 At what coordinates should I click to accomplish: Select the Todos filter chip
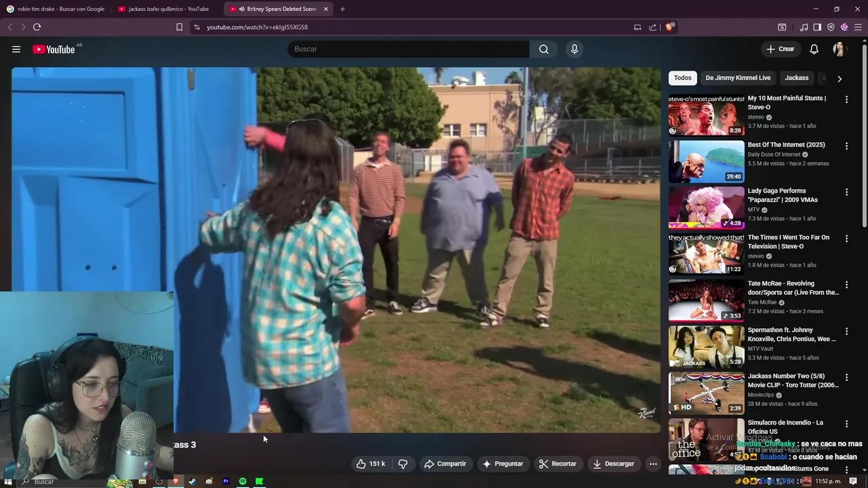pyautogui.click(x=682, y=78)
